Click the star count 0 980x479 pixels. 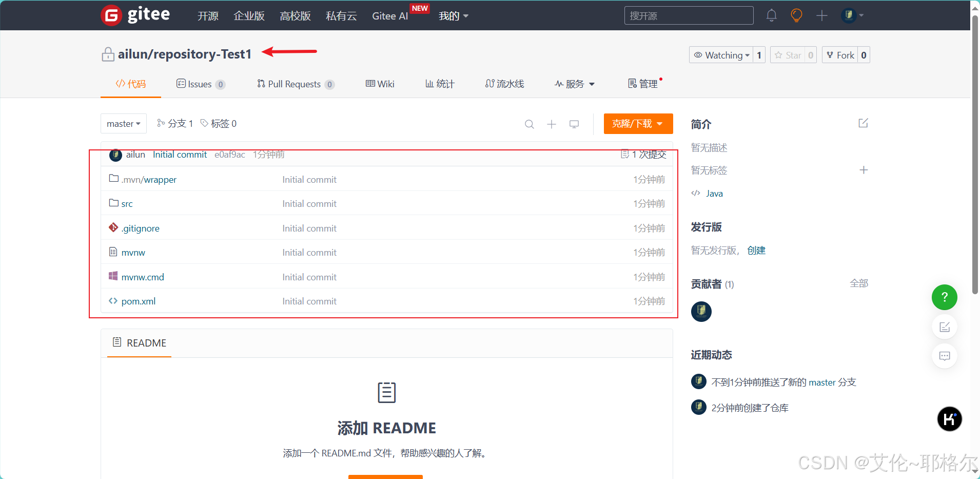tap(811, 55)
